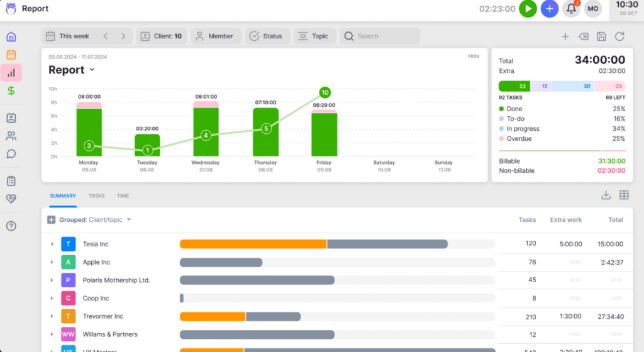Expand the Apple Inc row
The image size is (644, 352).
52,262
